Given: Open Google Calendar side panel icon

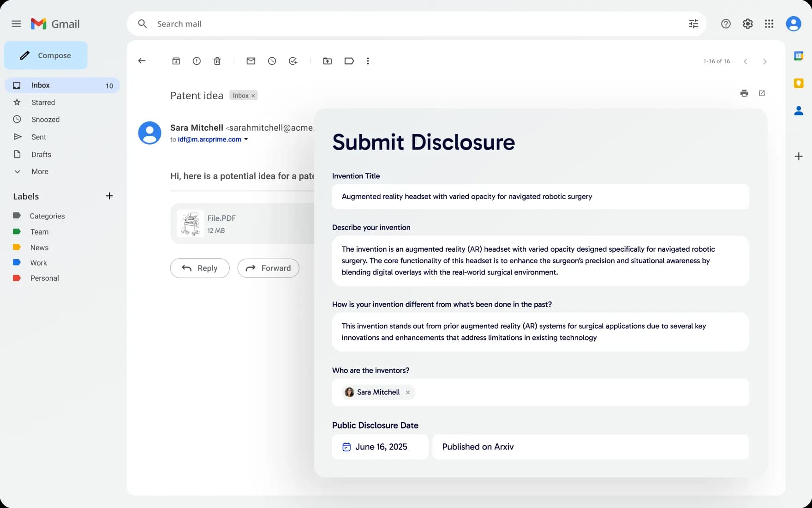Looking at the screenshot, I should click(x=799, y=56).
